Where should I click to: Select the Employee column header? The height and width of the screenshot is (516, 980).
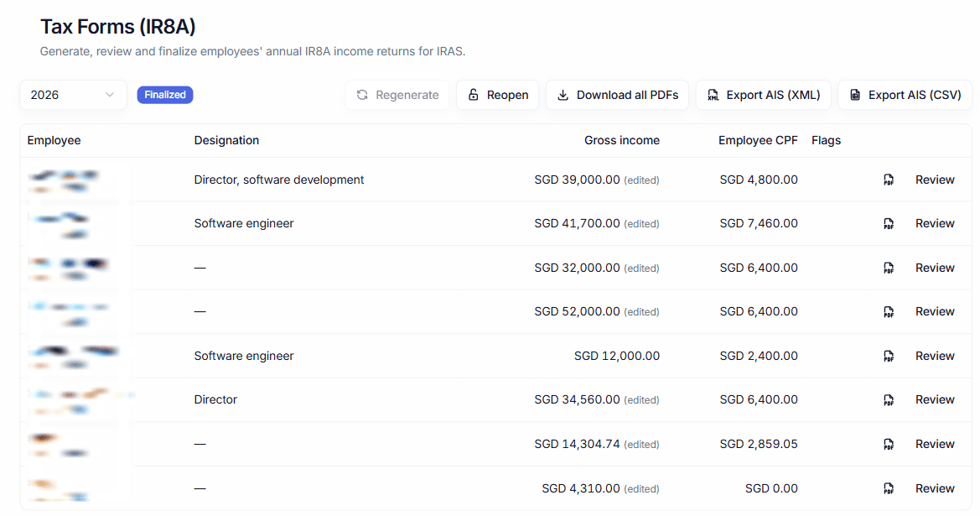(x=54, y=141)
